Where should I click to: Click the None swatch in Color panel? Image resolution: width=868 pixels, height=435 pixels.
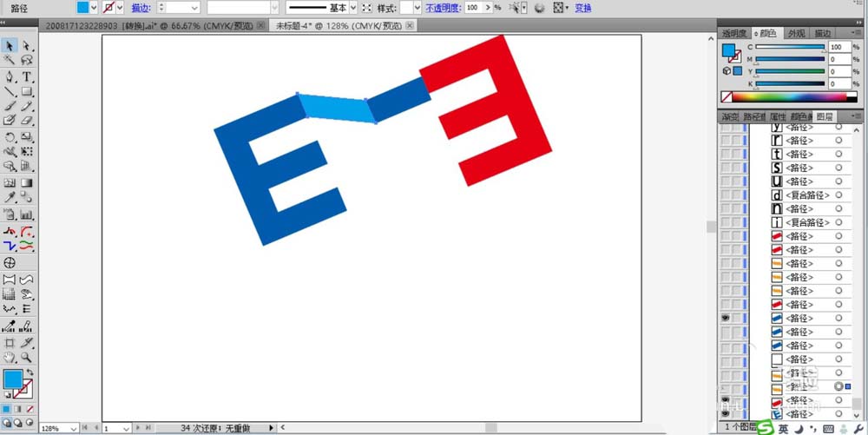(727, 97)
